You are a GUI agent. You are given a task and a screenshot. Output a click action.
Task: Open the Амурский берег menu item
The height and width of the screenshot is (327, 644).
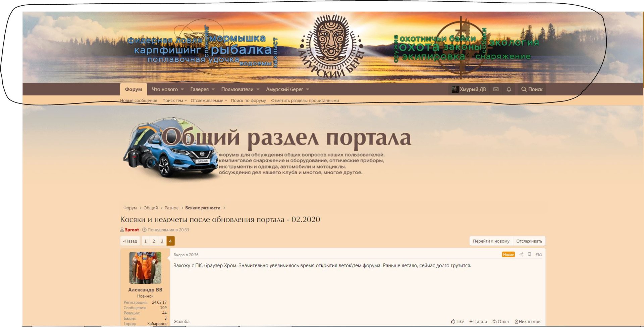pyautogui.click(x=284, y=89)
